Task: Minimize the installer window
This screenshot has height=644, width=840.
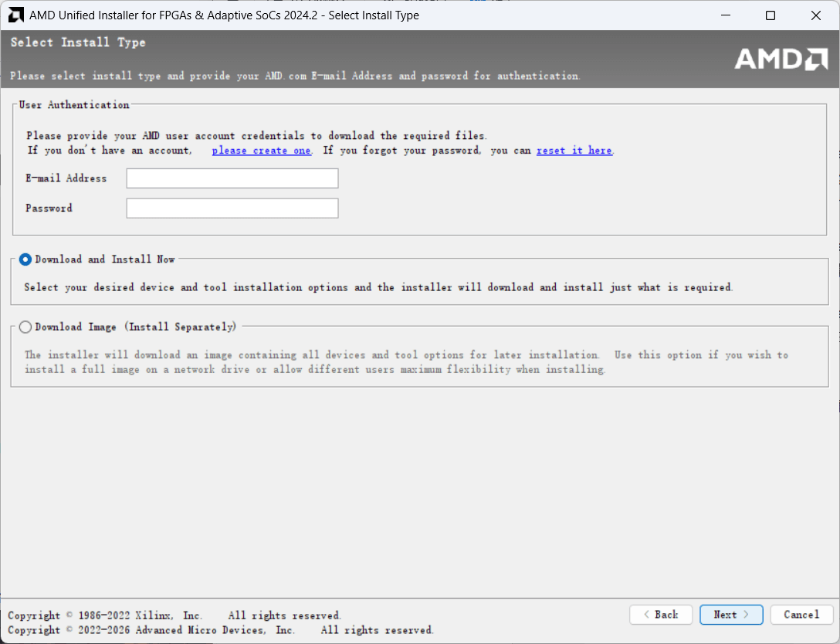Action: point(725,15)
